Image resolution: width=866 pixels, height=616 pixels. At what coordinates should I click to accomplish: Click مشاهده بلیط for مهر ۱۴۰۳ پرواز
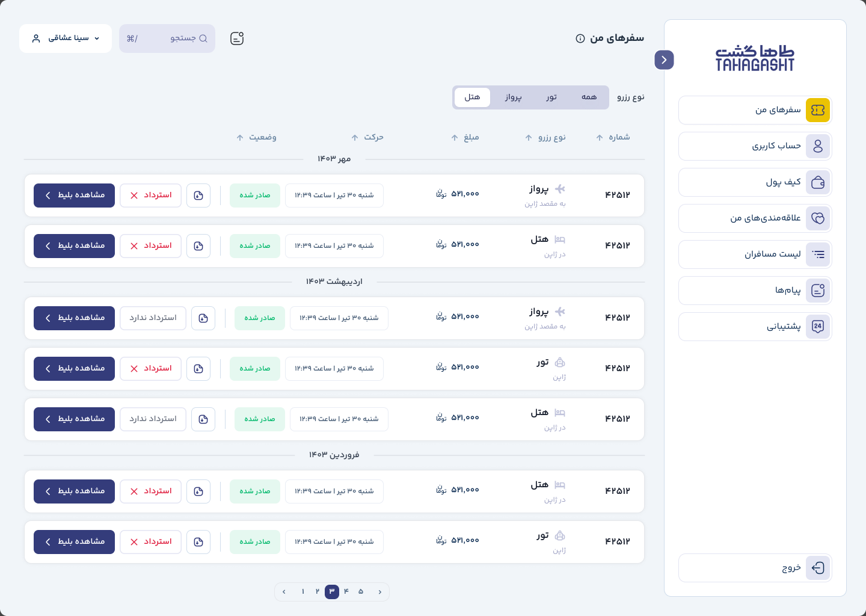[74, 196]
